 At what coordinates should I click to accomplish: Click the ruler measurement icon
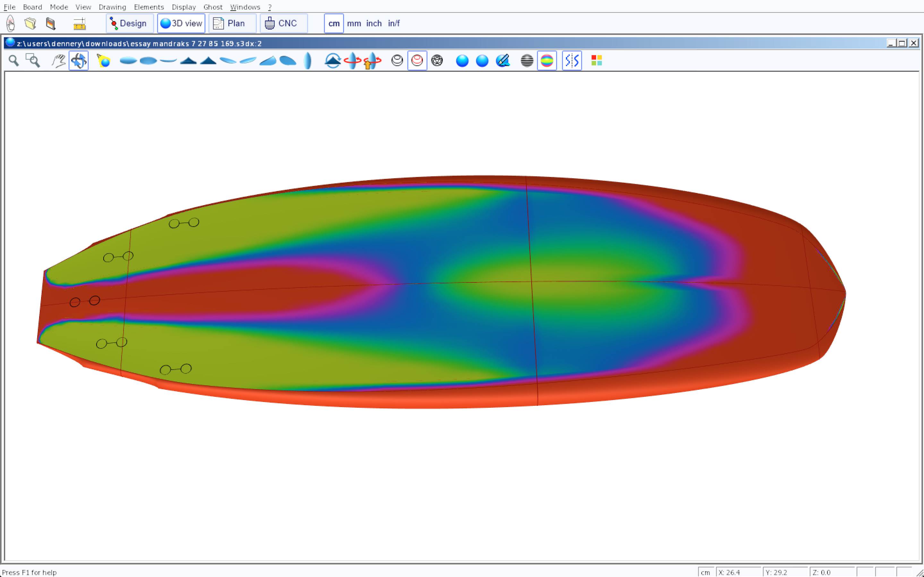80,24
